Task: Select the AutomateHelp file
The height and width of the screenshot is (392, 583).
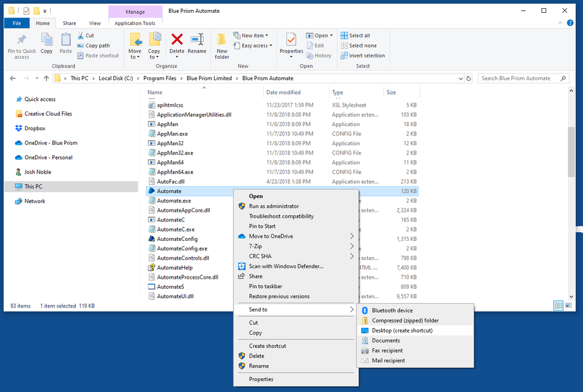Action: point(174,268)
